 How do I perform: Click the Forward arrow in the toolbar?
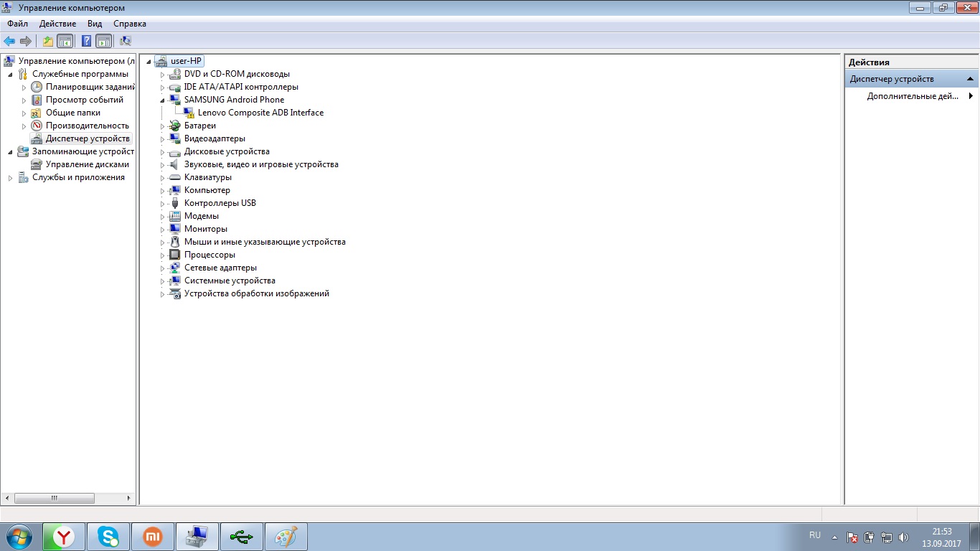pyautogui.click(x=26, y=41)
